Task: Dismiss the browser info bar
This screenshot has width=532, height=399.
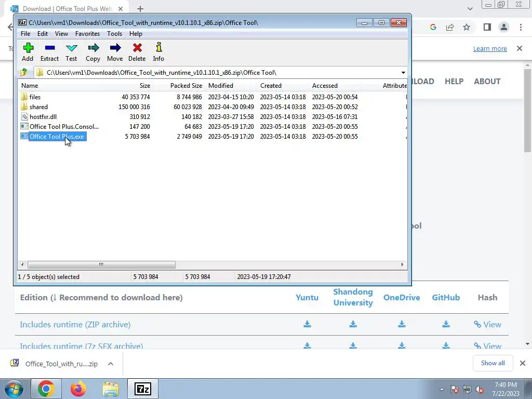Action: pyautogui.click(x=520, y=48)
